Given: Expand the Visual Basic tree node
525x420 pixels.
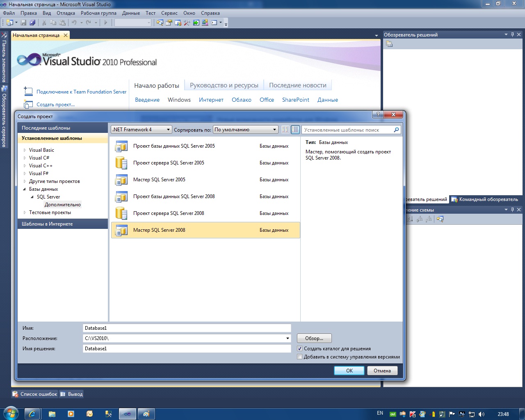Looking at the screenshot, I should click(x=25, y=150).
